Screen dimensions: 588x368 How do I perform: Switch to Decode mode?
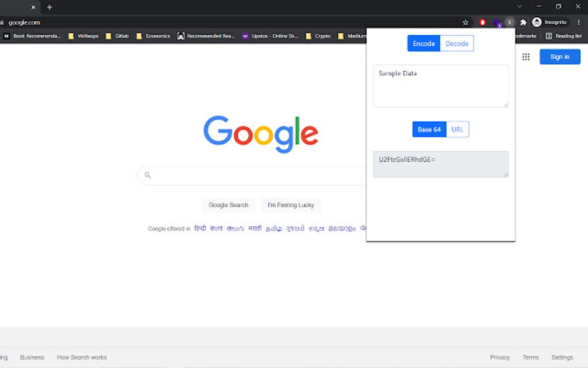click(457, 43)
